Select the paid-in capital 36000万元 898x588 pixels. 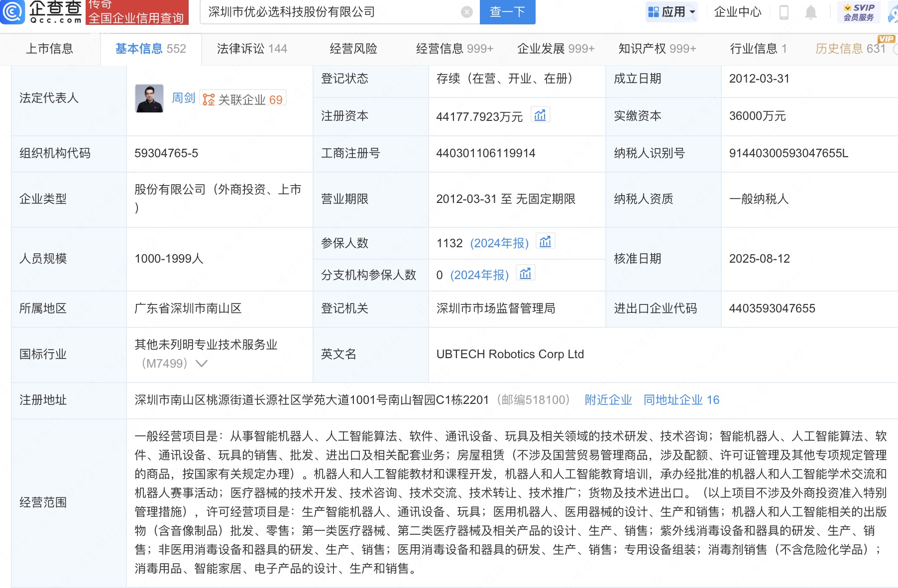tap(757, 116)
